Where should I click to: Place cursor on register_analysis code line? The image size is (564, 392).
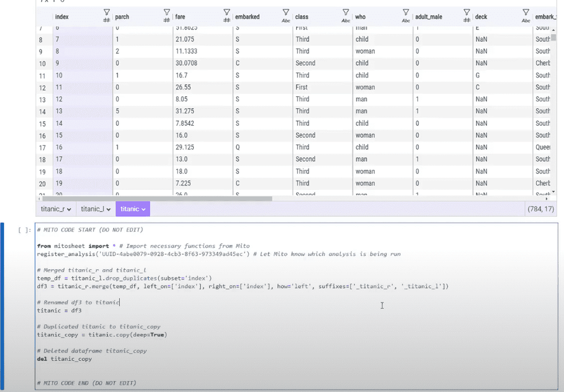219,254
